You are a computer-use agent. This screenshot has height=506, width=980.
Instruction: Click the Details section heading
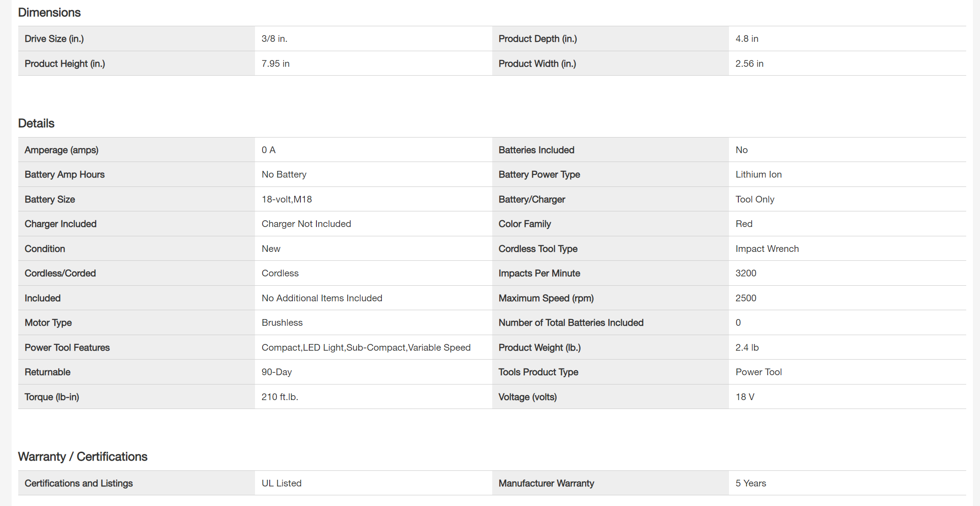[36, 123]
